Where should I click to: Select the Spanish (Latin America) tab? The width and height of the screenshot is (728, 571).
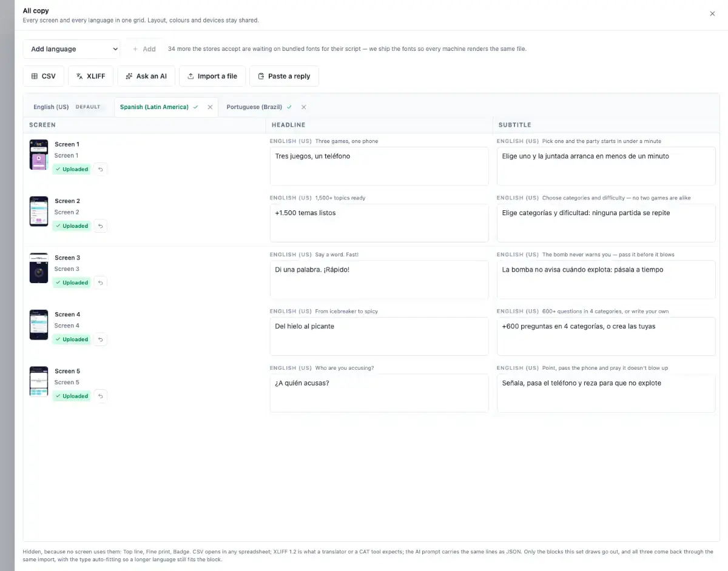(x=154, y=107)
